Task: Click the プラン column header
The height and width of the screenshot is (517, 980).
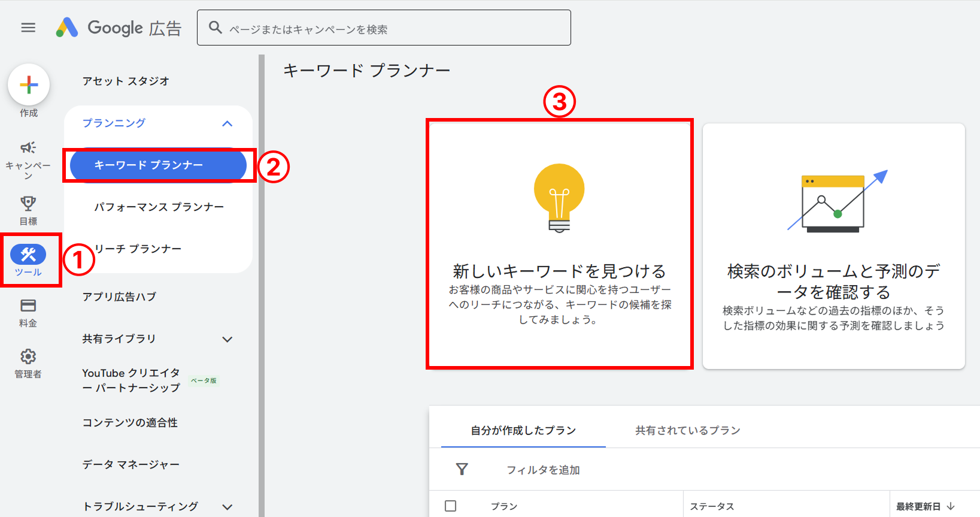Action: [x=504, y=506]
